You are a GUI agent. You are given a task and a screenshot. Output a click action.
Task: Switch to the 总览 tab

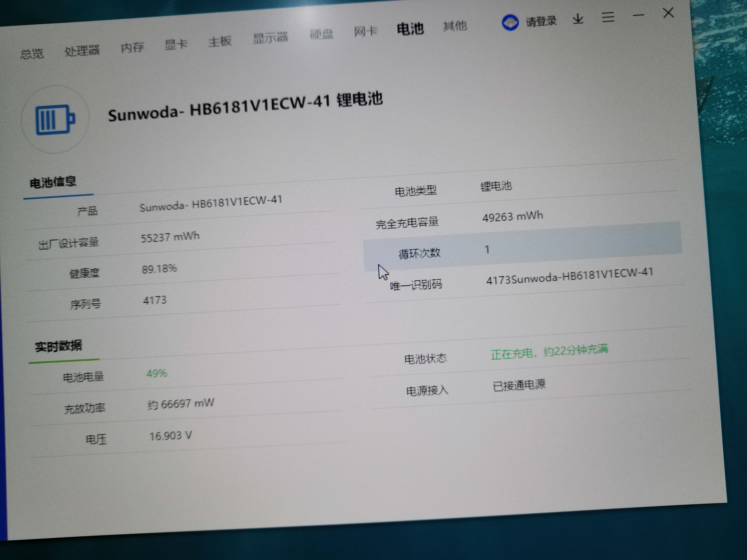click(x=32, y=54)
